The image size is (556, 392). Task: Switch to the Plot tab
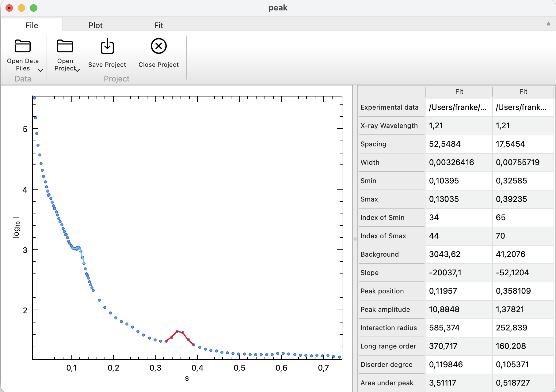tap(95, 25)
